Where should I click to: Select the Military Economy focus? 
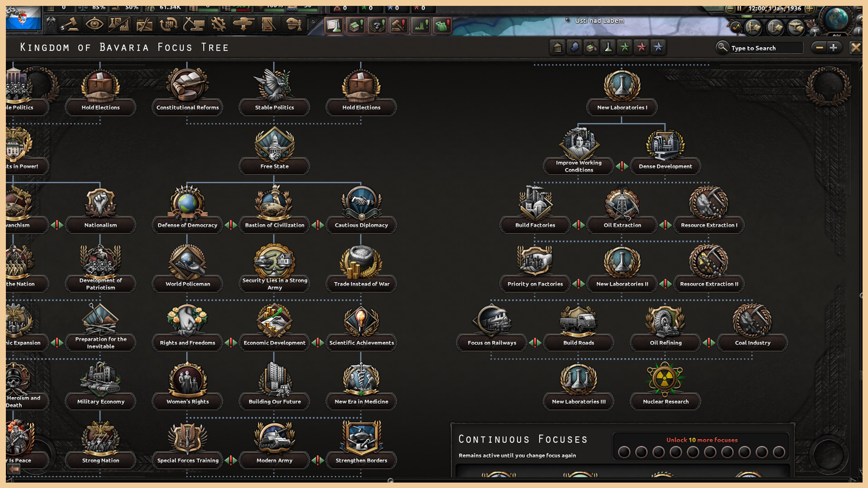(x=100, y=386)
